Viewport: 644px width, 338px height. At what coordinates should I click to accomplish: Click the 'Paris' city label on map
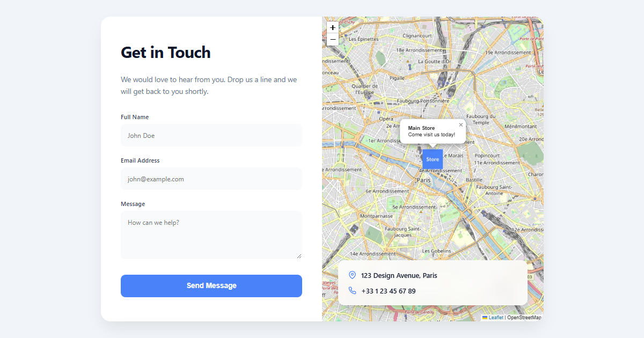tap(423, 180)
